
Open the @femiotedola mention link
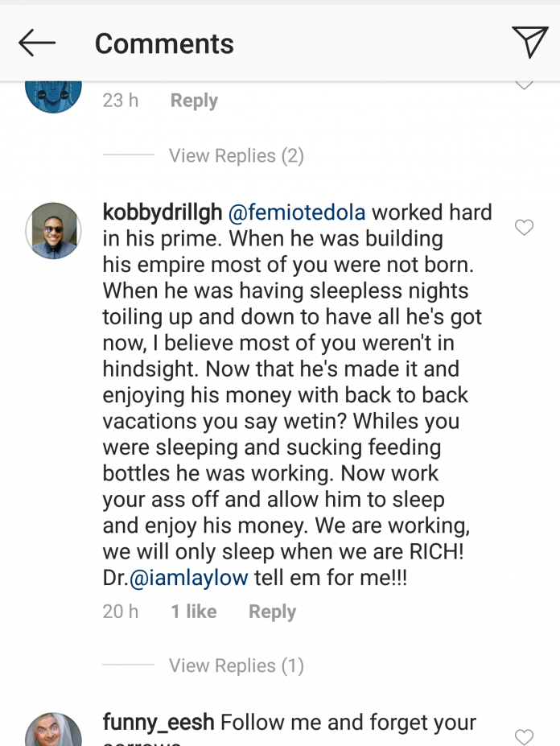tap(297, 213)
